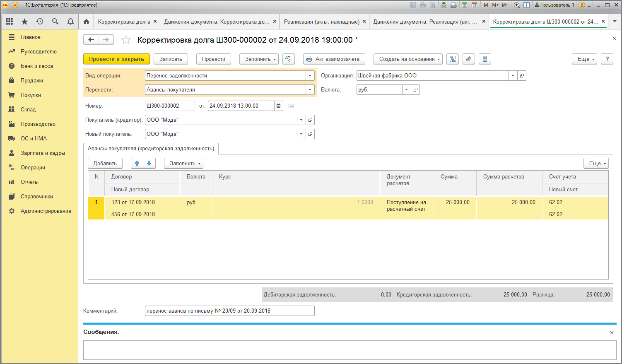Open the Организация field's open-form button
The image size is (622, 364).
click(522, 76)
